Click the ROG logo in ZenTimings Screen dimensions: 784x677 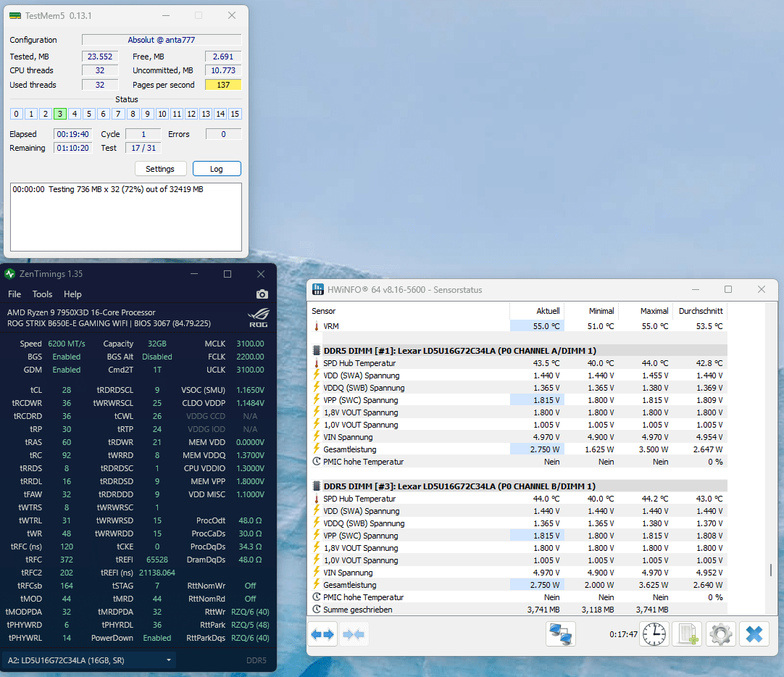pos(259,317)
